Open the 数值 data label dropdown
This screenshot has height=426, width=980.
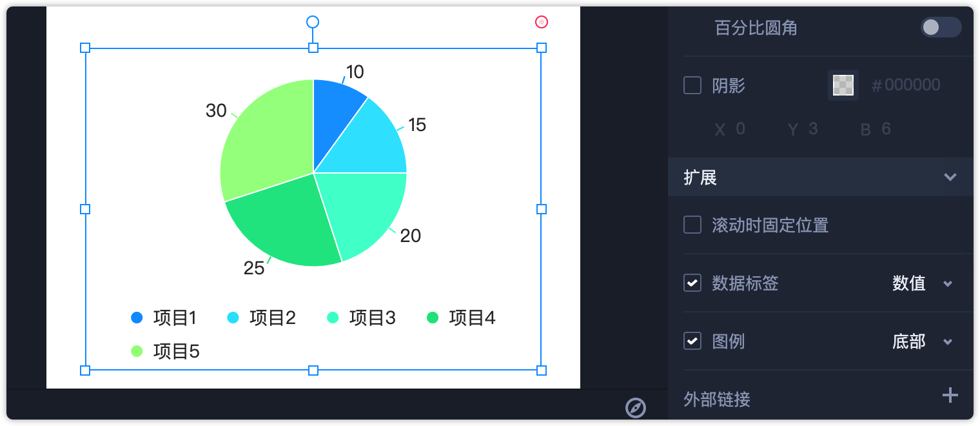pyautogui.click(x=922, y=283)
